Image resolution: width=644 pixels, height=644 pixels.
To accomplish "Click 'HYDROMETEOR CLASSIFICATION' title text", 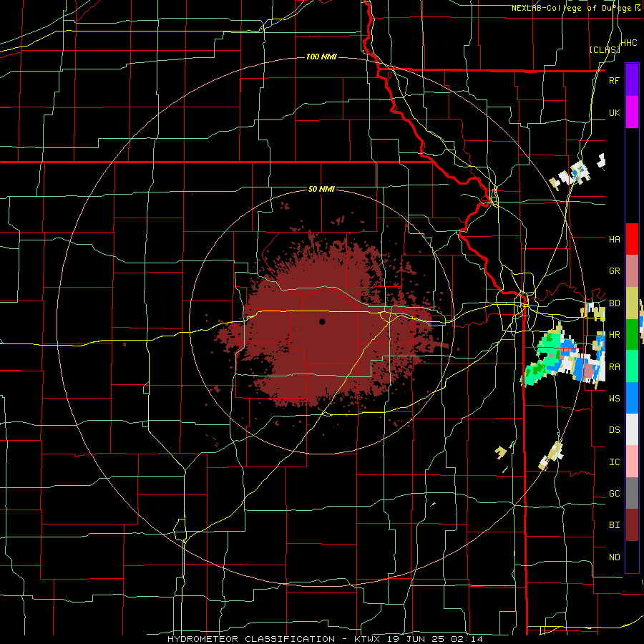I will 251,639.
